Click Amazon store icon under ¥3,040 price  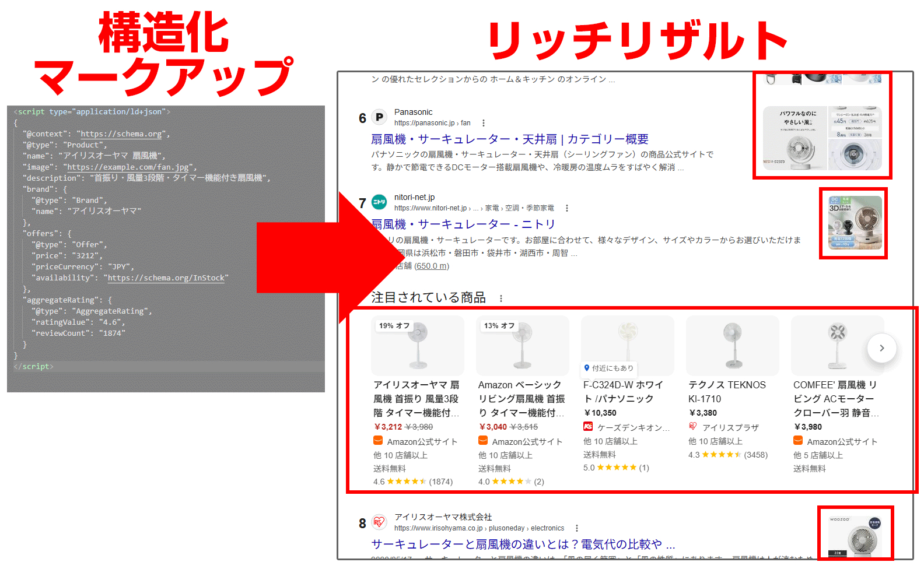[x=483, y=441]
